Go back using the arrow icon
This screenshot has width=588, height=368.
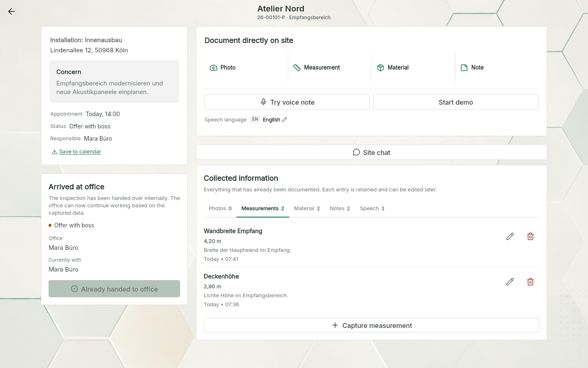pyautogui.click(x=11, y=11)
